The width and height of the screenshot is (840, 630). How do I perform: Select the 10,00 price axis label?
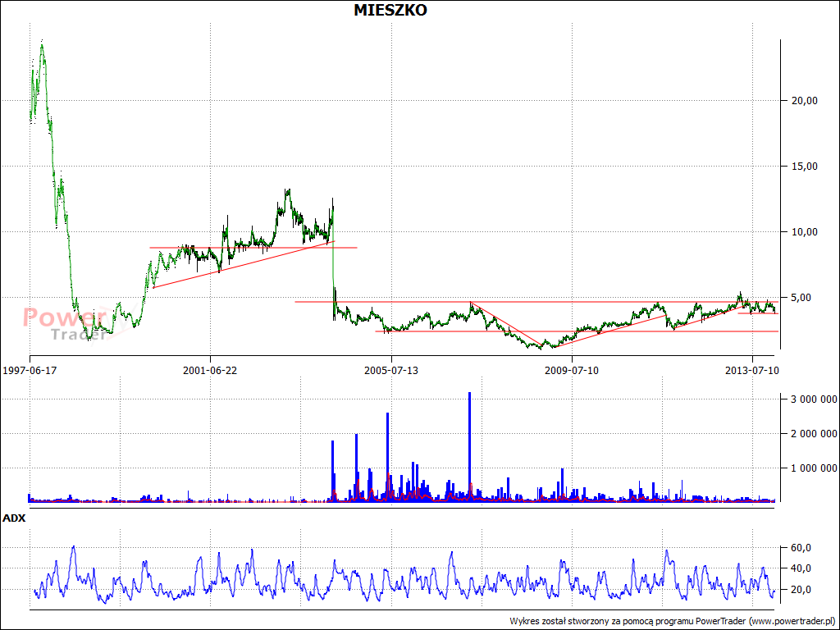[x=805, y=231]
